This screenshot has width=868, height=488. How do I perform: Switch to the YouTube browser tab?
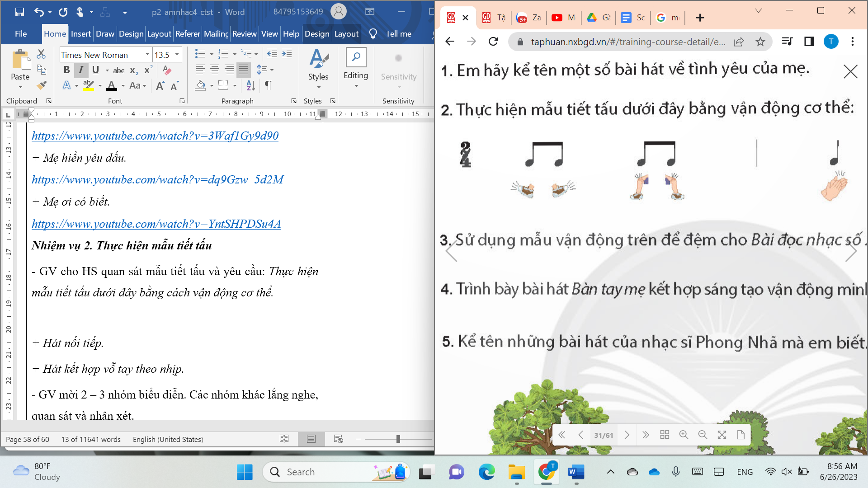coord(564,18)
